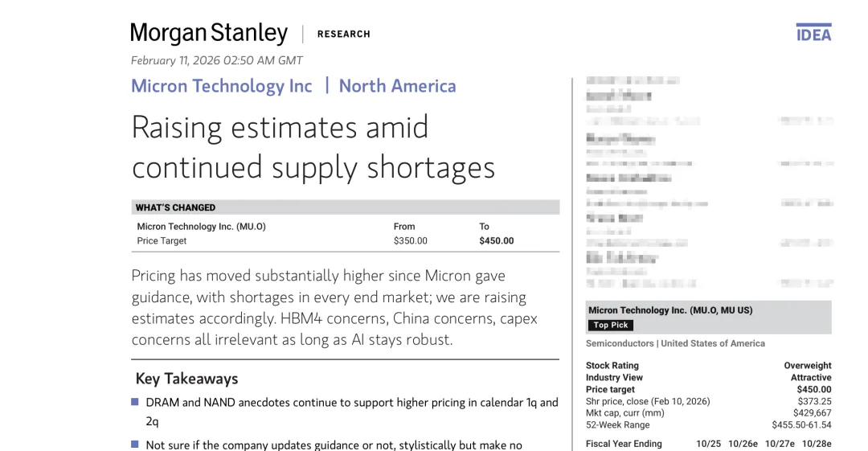Select the Micron (MU.O, MU US) sidebar header

coord(670,310)
